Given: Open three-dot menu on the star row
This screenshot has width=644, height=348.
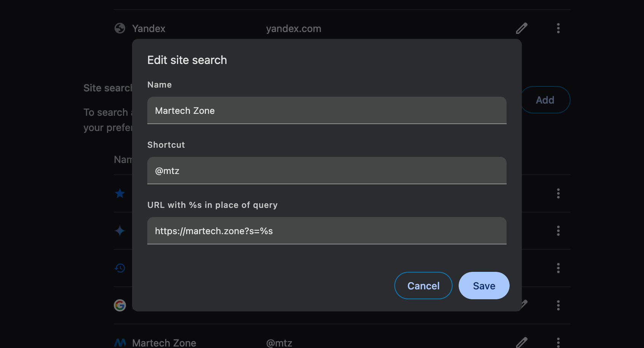Looking at the screenshot, I should pos(558,193).
